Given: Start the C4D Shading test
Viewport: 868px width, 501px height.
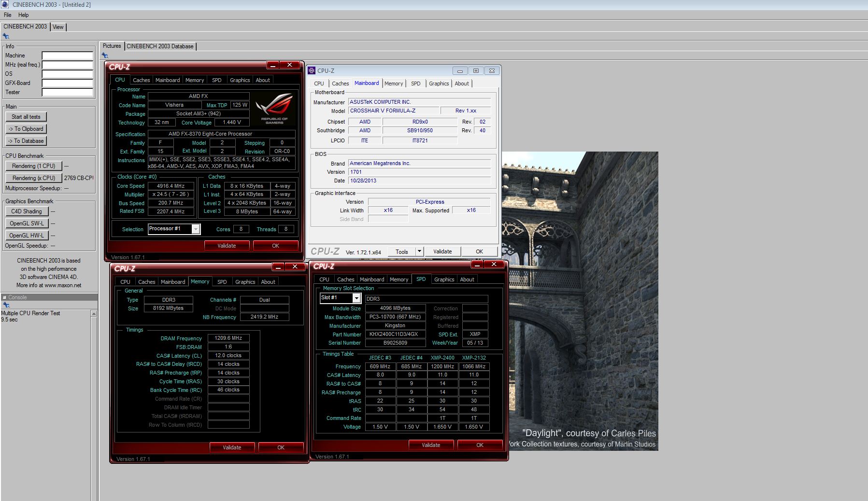Looking at the screenshot, I should tap(27, 211).
